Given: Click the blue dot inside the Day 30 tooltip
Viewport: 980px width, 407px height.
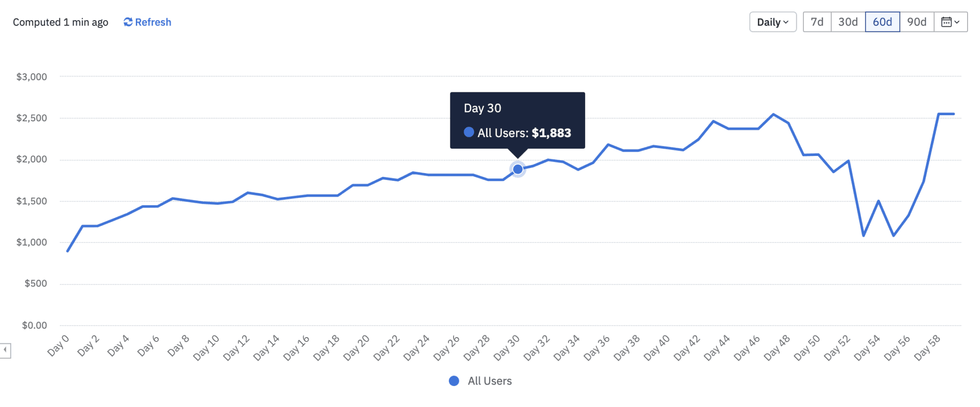Looking at the screenshot, I should 468,132.
